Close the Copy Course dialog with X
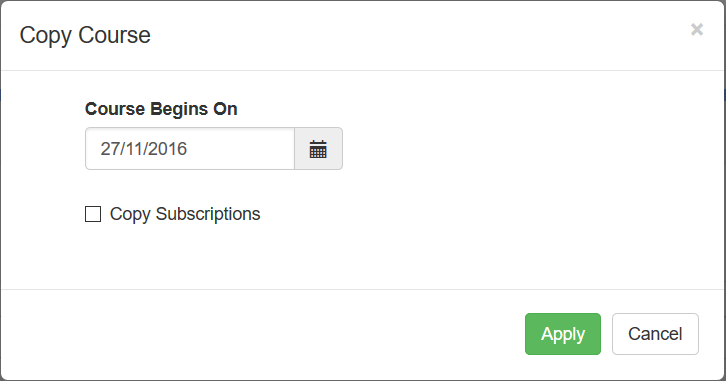Image resolution: width=726 pixels, height=381 pixels. [x=697, y=30]
